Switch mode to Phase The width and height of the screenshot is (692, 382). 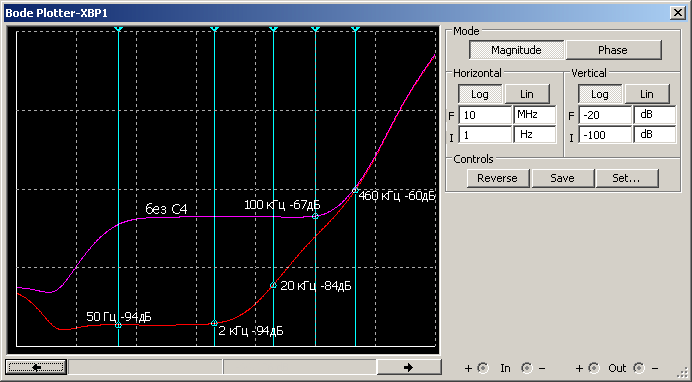pos(613,50)
